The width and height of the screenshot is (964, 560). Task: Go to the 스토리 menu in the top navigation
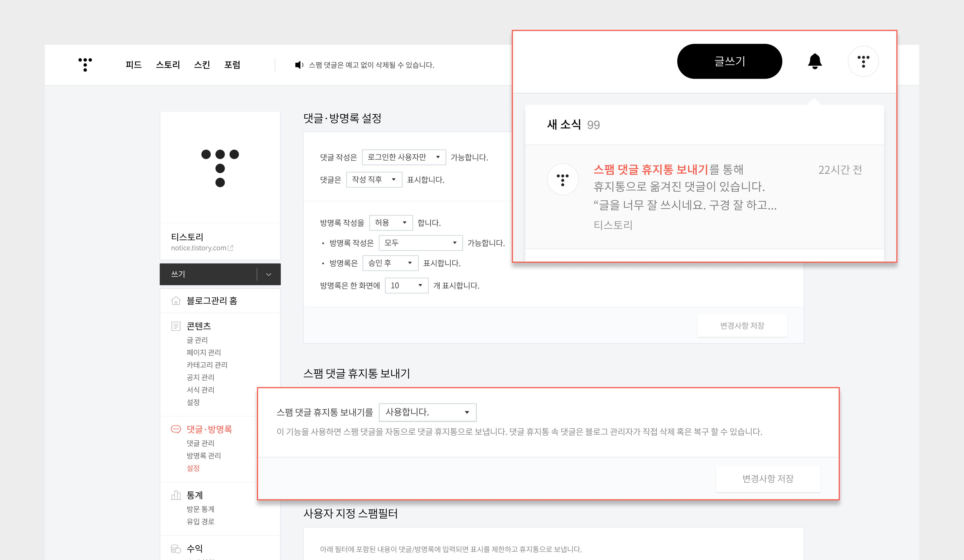point(167,65)
